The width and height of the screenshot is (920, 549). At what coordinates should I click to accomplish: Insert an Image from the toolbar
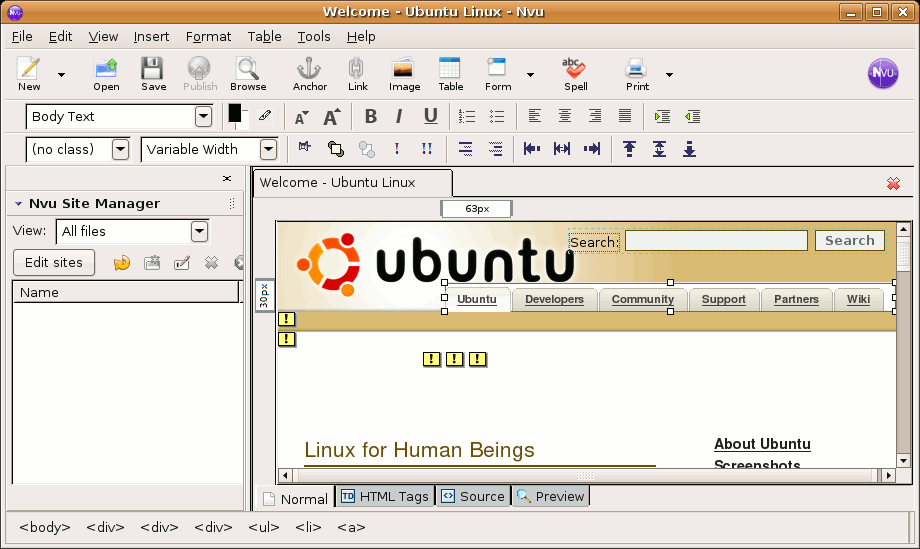pos(404,74)
